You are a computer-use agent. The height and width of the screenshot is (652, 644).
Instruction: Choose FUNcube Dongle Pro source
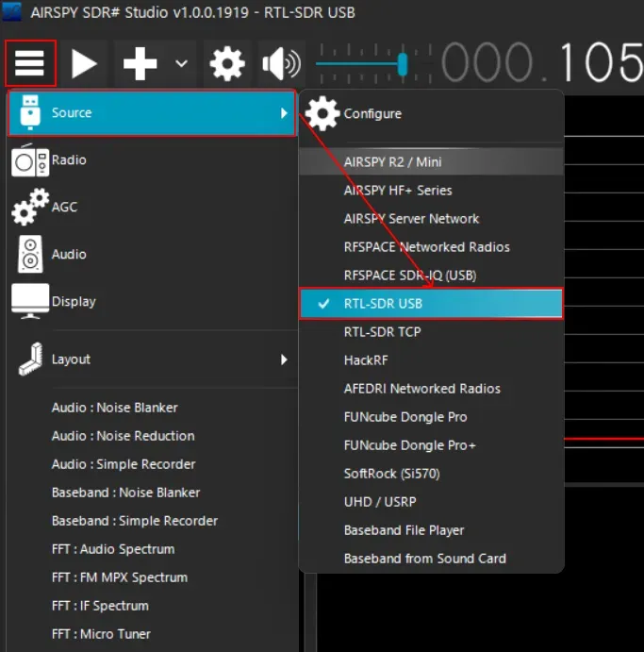[x=431, y=417]
